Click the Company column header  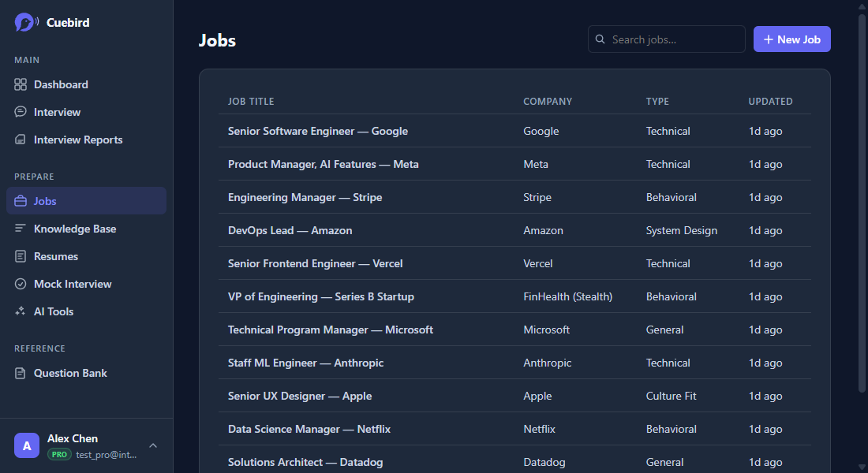548,101
